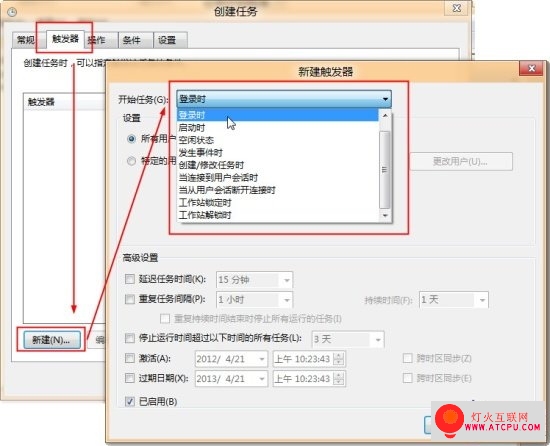Uncheck the 已启用 checkbox

(x=130, y=401)
